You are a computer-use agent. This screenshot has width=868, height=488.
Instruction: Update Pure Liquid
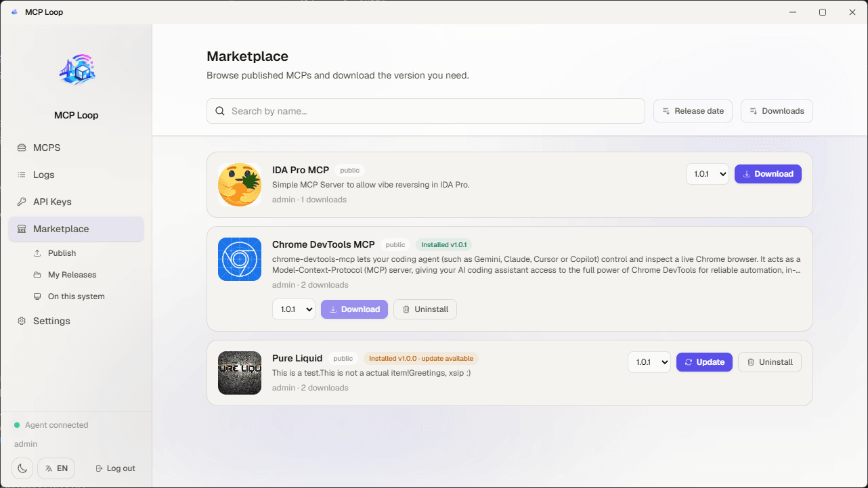pyautogui.click(x=704, y=362)
